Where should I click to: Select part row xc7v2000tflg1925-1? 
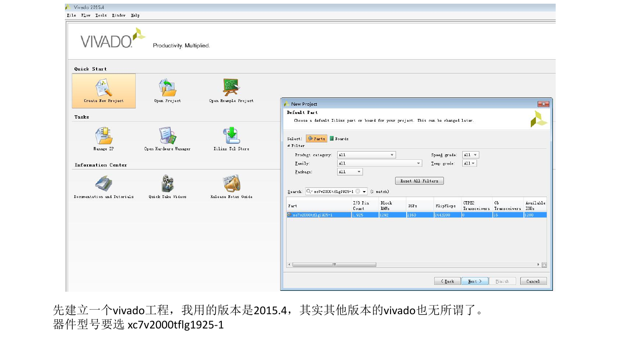pos(416,215)
